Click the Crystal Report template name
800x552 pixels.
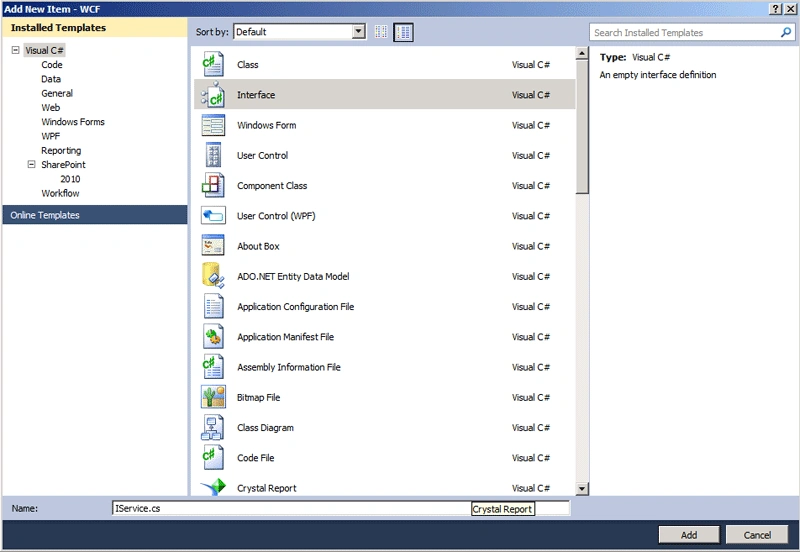pos(266,488)
